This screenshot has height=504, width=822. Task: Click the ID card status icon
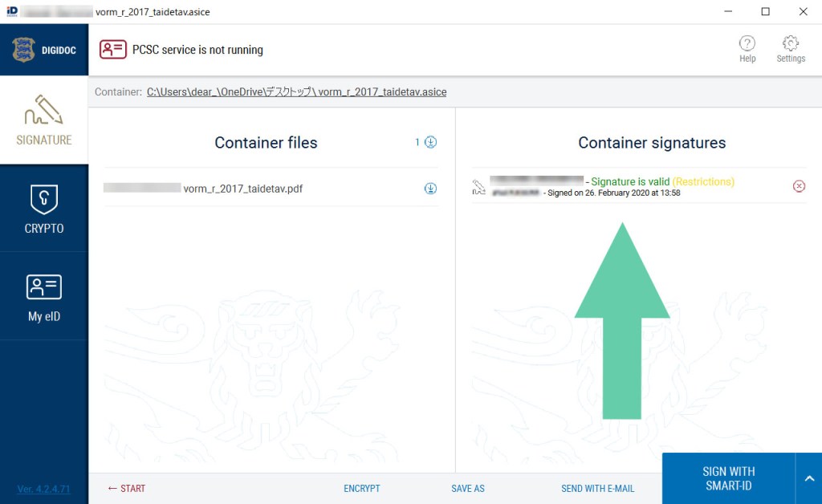click(113, 50)
